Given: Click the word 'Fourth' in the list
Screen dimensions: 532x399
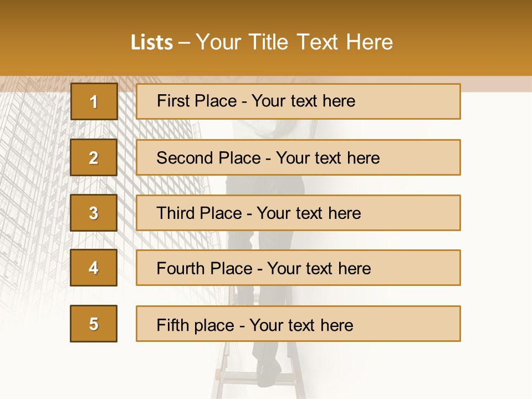Looking at the screenshot, I should tap(181, 269).
